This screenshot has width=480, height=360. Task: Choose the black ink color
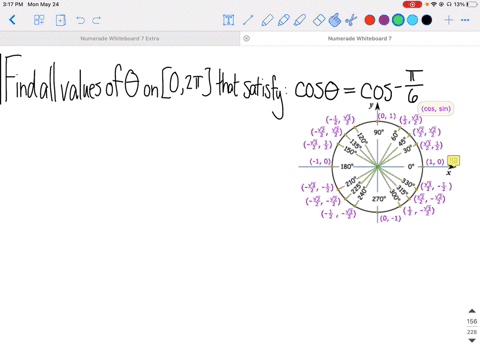427,20
